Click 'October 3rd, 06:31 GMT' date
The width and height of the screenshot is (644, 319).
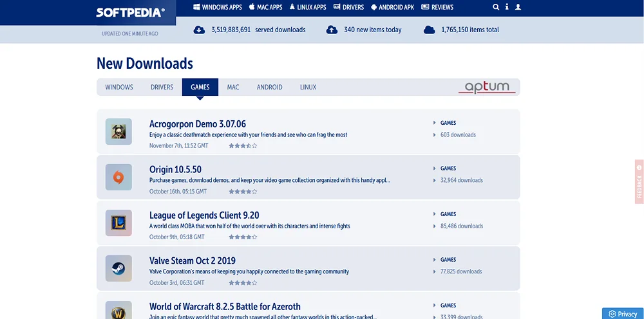176,283
